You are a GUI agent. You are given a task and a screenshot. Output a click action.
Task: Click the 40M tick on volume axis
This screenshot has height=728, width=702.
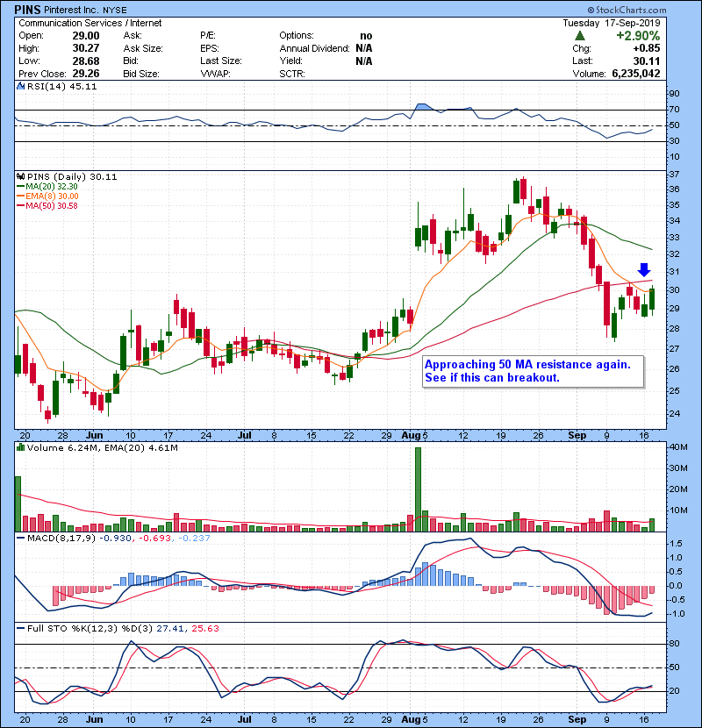click(x=677, y=447)
